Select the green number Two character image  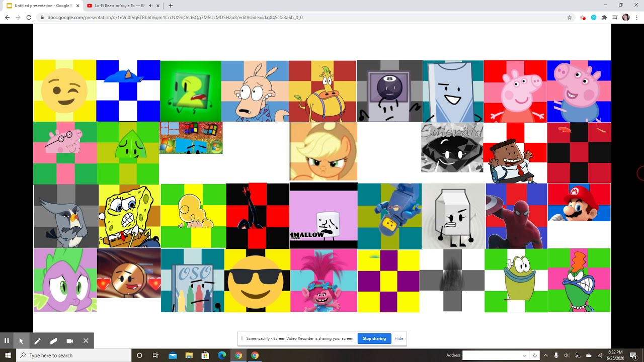(191, 91)
